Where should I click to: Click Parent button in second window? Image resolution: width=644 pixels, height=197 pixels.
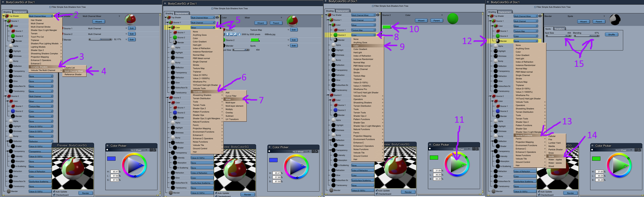tap(276, 23)
